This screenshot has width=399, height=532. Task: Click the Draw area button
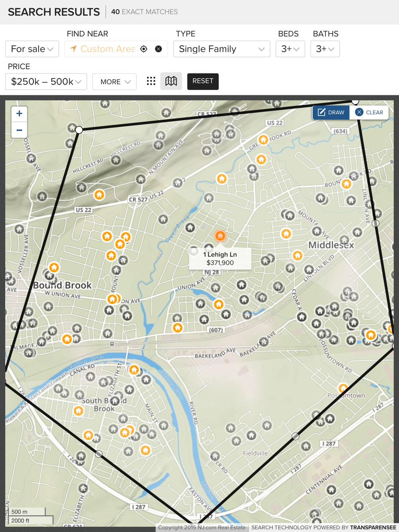pyautogui.click(x=331, y=113)
